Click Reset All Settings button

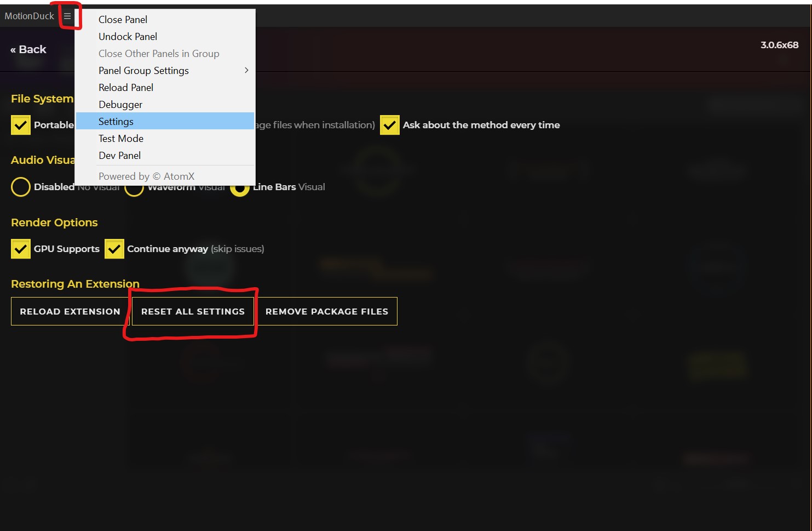coord(193,311)
